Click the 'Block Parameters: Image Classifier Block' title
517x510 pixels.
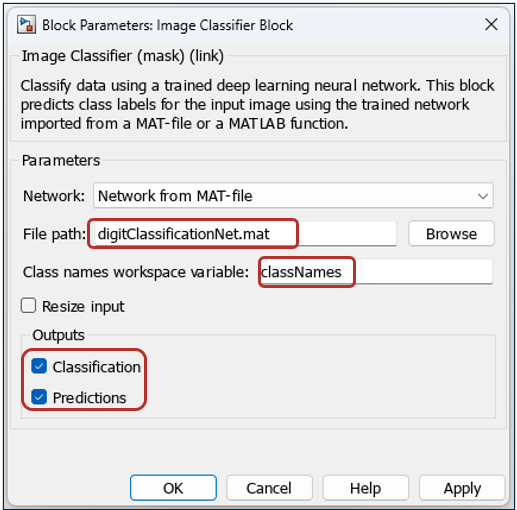168,25
